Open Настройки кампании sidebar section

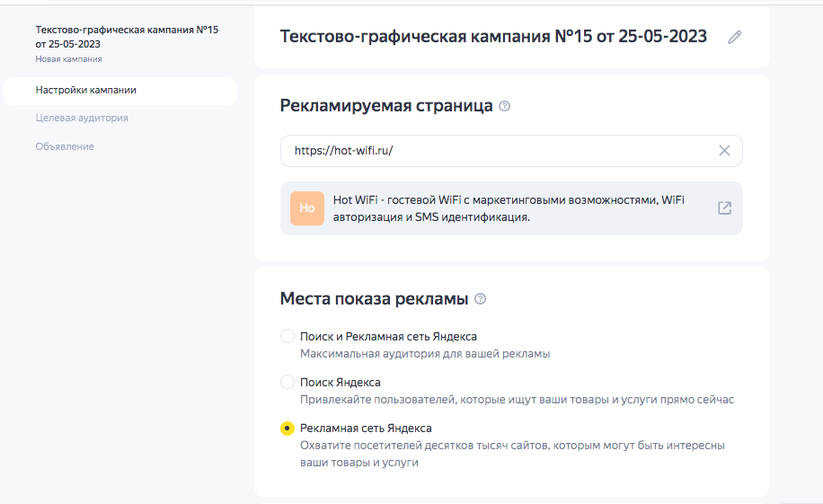point(120,91)
